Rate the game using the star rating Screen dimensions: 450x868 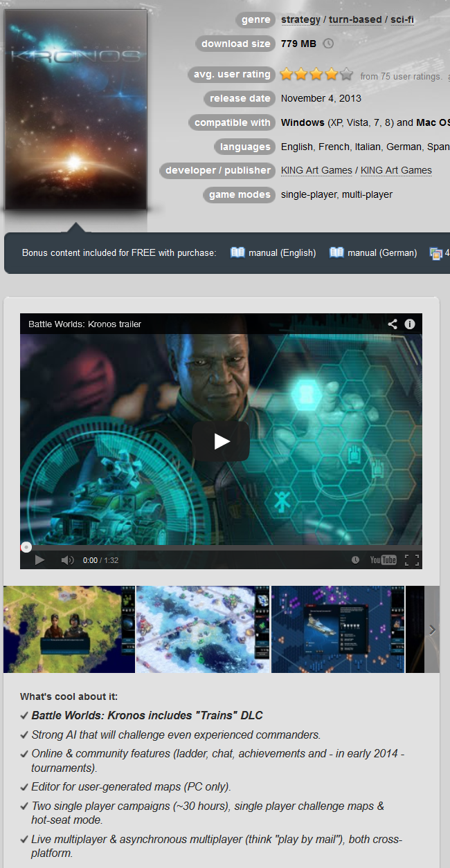coord(316,75)
